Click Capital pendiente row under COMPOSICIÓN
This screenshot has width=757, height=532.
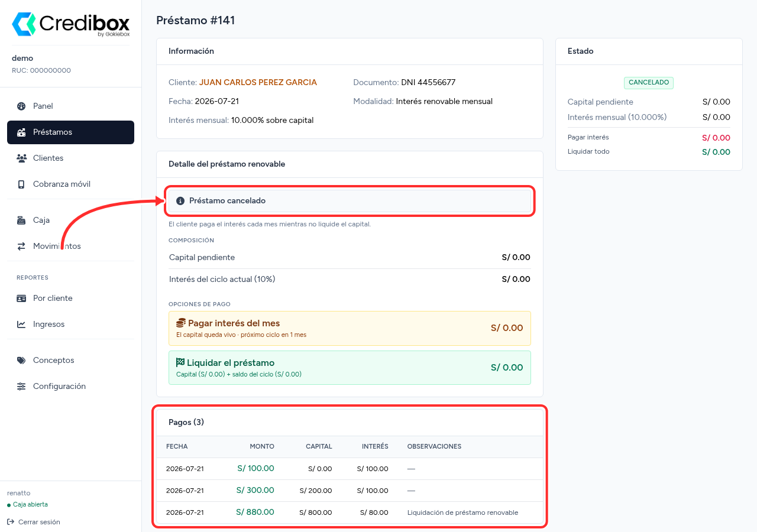click(350, 258)
